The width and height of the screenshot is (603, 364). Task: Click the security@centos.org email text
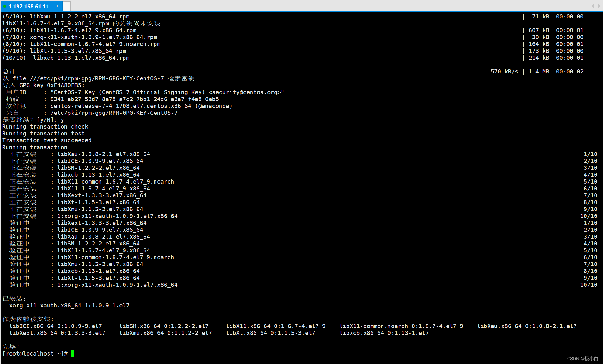click(x=246, y=92)
